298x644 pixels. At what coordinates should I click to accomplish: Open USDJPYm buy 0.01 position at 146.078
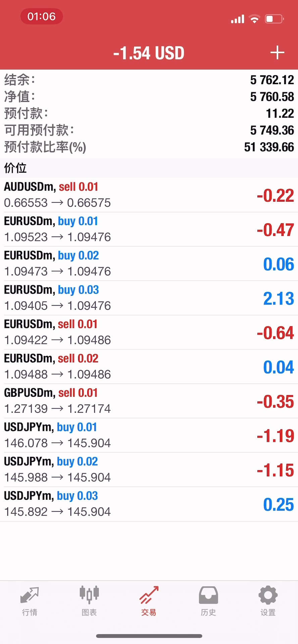coord(149,435)
